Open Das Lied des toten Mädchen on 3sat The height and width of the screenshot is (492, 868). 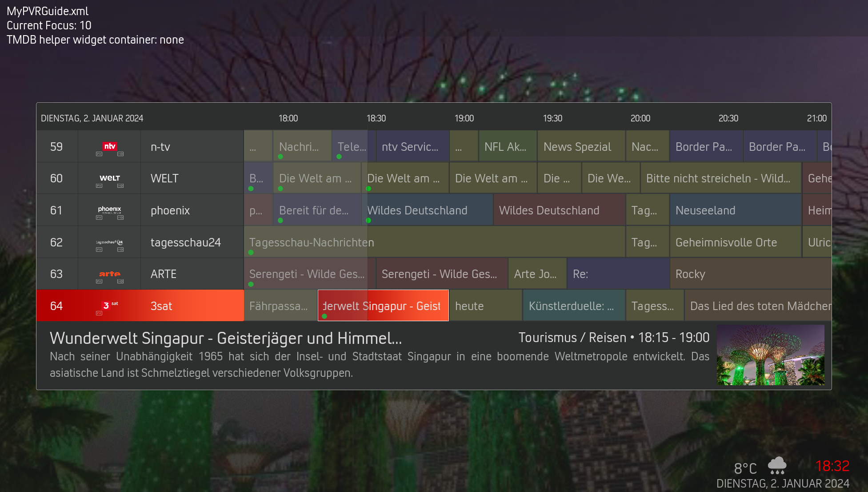click(758, 306)
